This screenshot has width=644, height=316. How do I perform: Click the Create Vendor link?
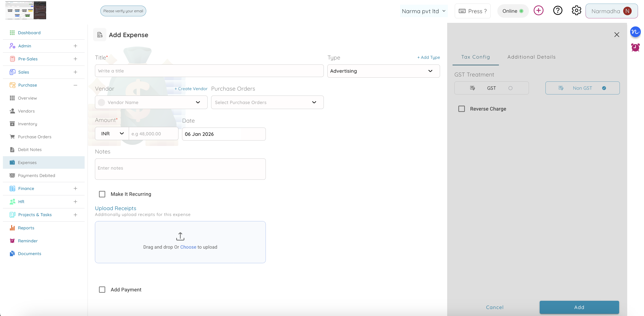pos(191,89)
